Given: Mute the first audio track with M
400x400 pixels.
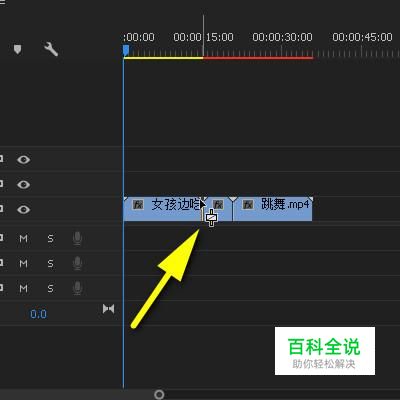Looking at the screenshot, I should click(23, 239).
